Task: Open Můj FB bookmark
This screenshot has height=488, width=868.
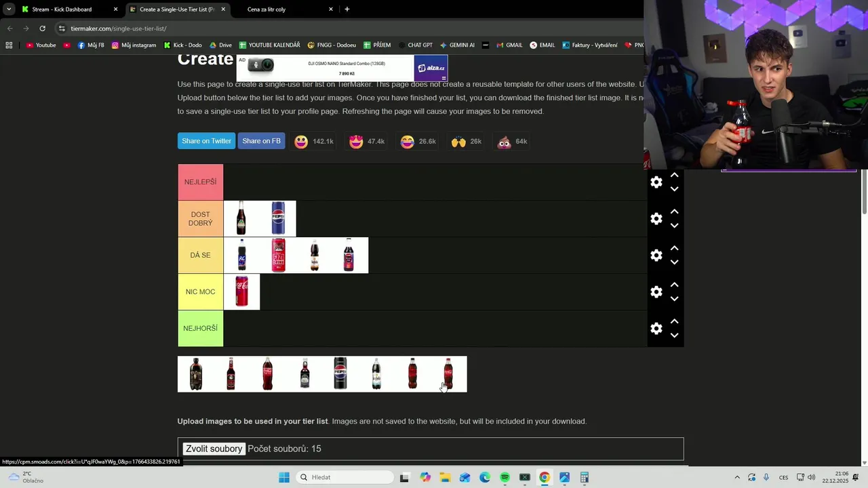Action: tap(91, 45)
